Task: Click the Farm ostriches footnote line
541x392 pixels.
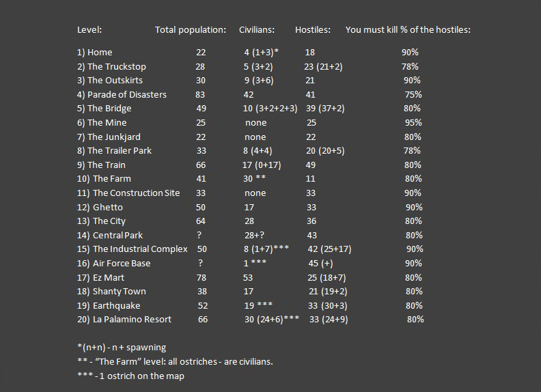Action: point(175,362)
